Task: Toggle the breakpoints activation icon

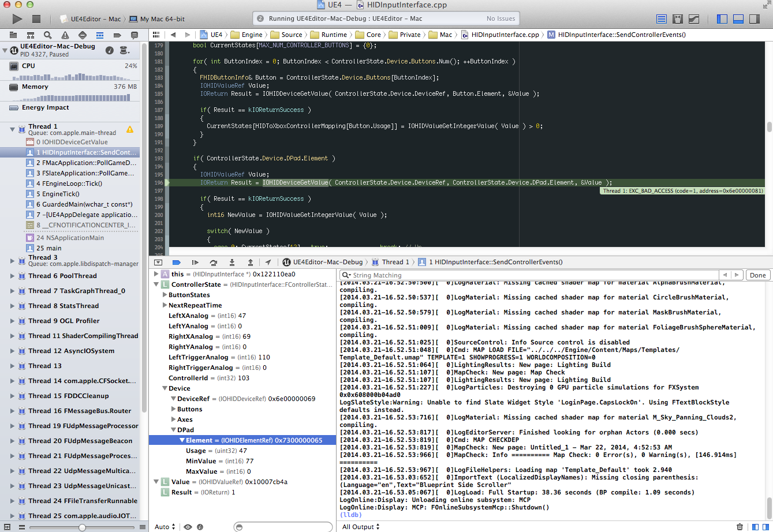Action: (176, 262)
